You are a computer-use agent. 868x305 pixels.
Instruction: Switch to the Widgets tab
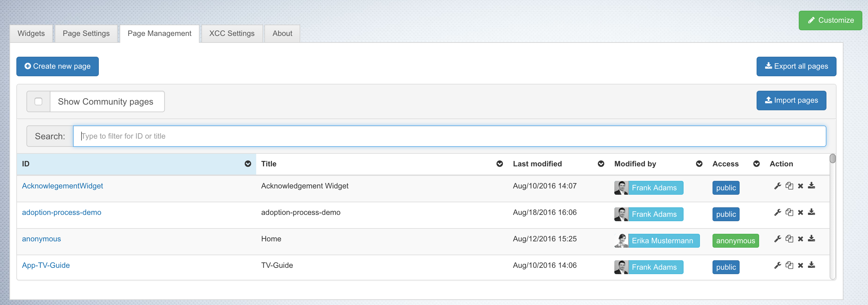click(x=31, y=33)
